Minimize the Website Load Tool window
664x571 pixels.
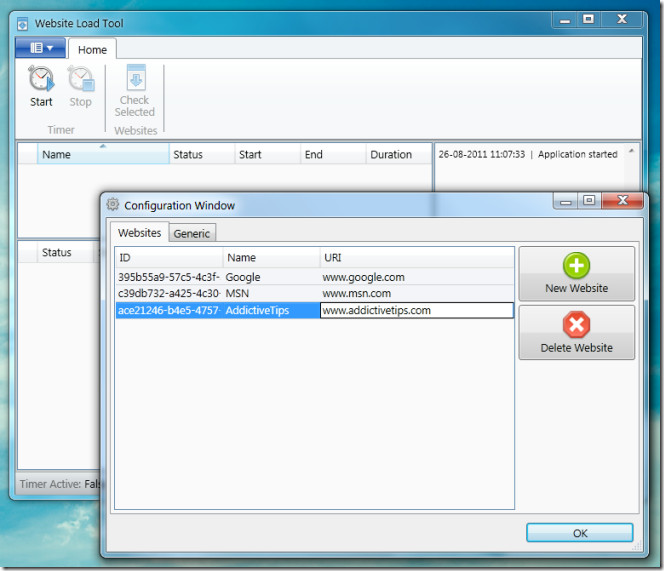pos(565,19)
